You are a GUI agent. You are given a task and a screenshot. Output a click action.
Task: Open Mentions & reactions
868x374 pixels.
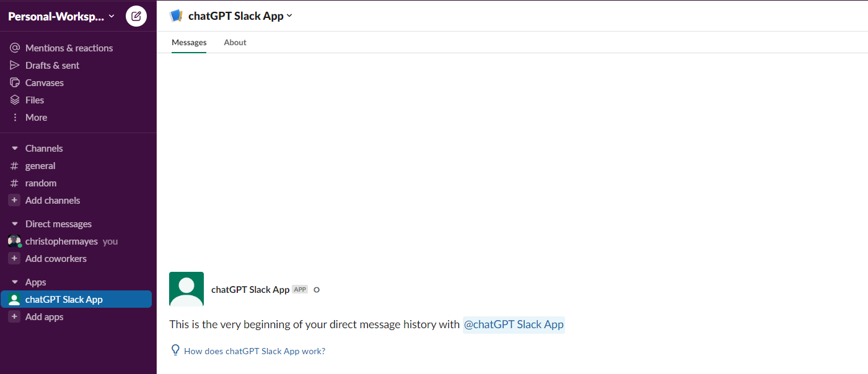[69, 48]
